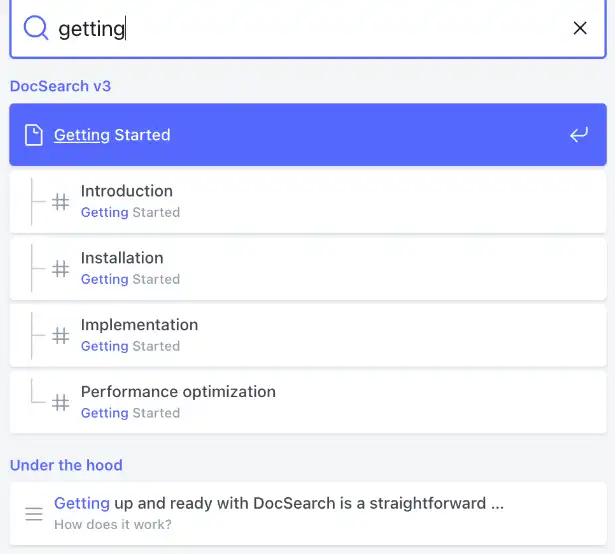Open the "Getting up and ready" content result
Screen dimensions: 615x554
[308, 514]
